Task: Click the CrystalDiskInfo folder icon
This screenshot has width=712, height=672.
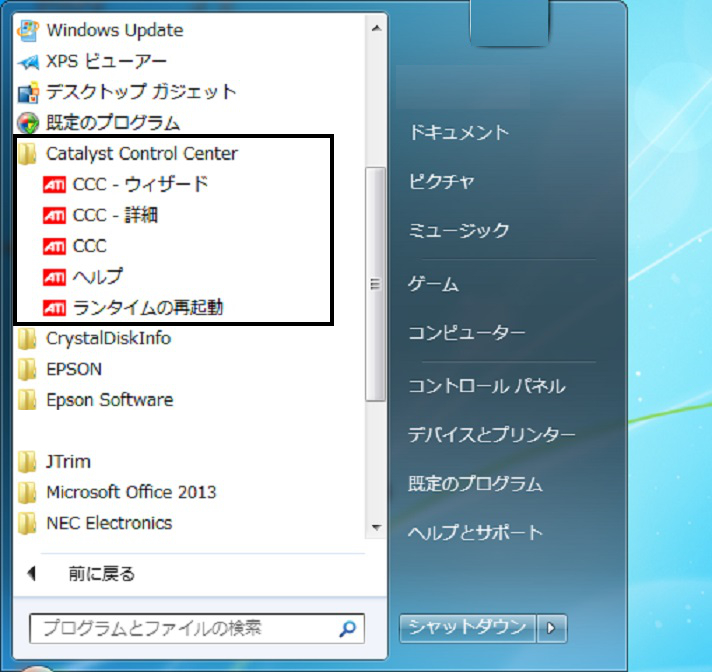Action: point(27,339)
